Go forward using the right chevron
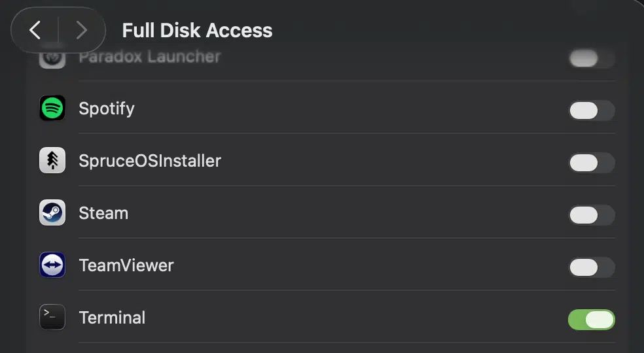Image resolution: width=644 pixels, height=353 pixels. 81,30
